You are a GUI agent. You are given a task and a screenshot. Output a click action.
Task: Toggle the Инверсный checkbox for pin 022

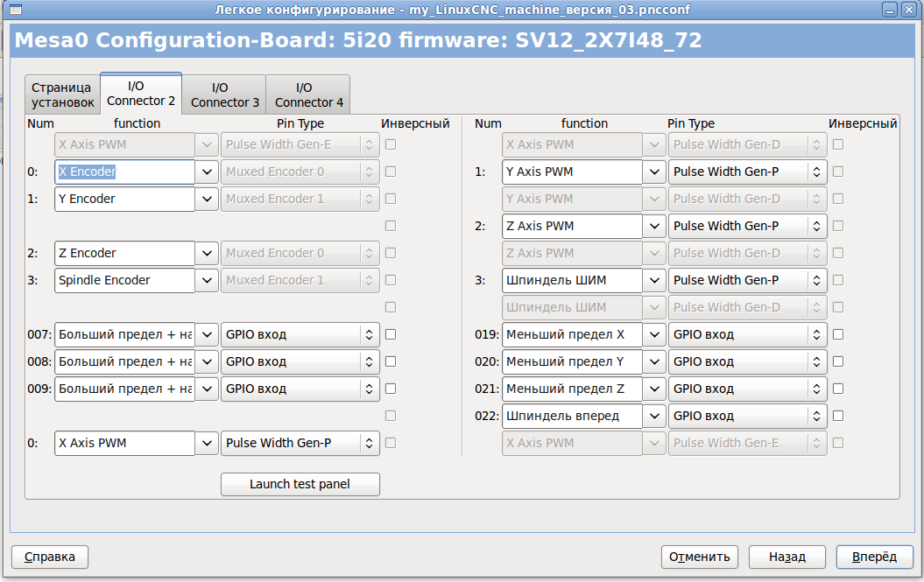click(838, 416)
